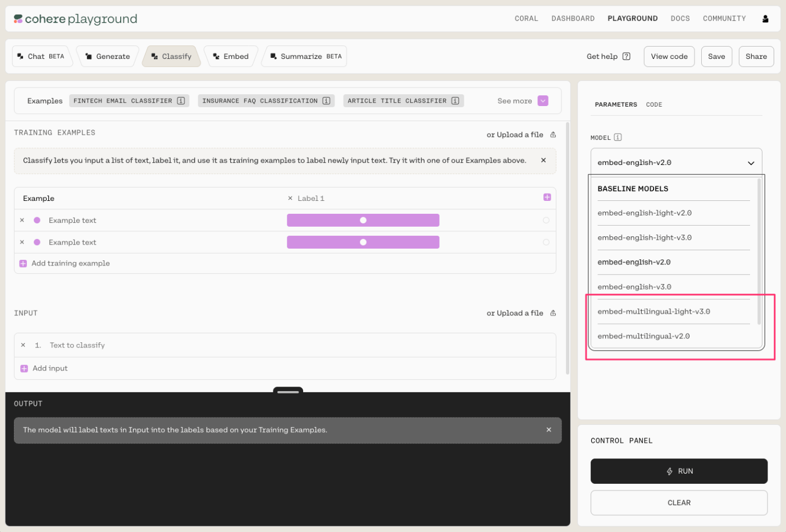Click the Run button
Viewport: 786px width, 532px height.
(679, 471)
